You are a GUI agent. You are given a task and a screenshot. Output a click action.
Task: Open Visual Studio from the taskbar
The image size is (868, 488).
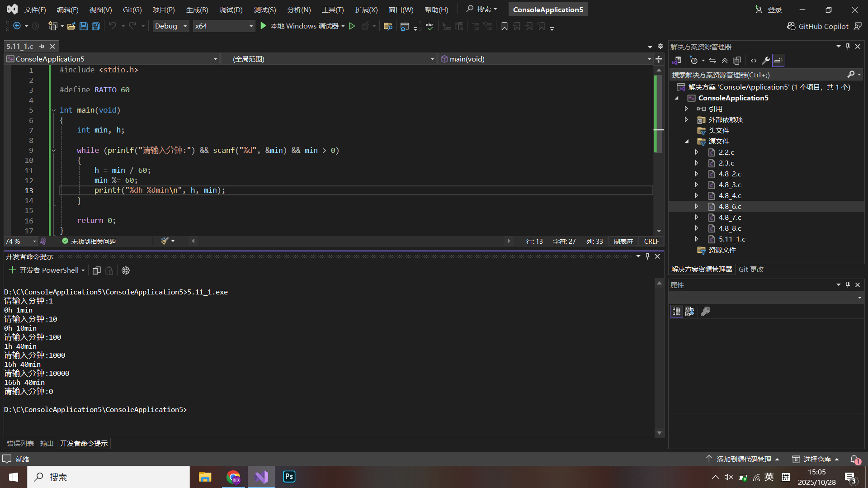pyautogui.click(x=262, y=477)
